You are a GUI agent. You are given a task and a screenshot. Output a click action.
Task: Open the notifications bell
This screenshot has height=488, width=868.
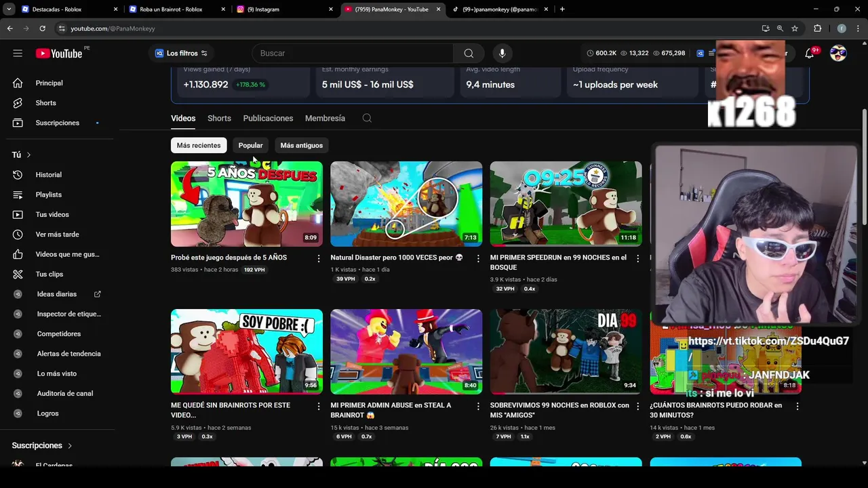pos(809,53)
